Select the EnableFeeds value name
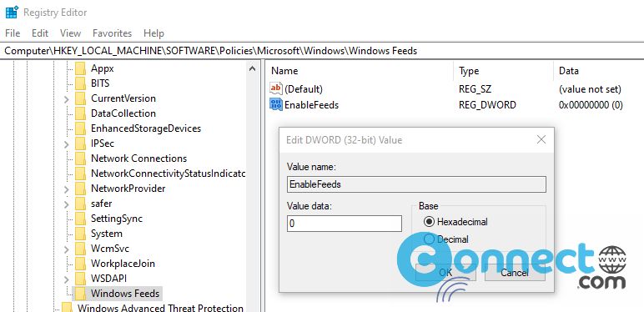This screenshot has width=644, height=312. (x=312, y=105)
